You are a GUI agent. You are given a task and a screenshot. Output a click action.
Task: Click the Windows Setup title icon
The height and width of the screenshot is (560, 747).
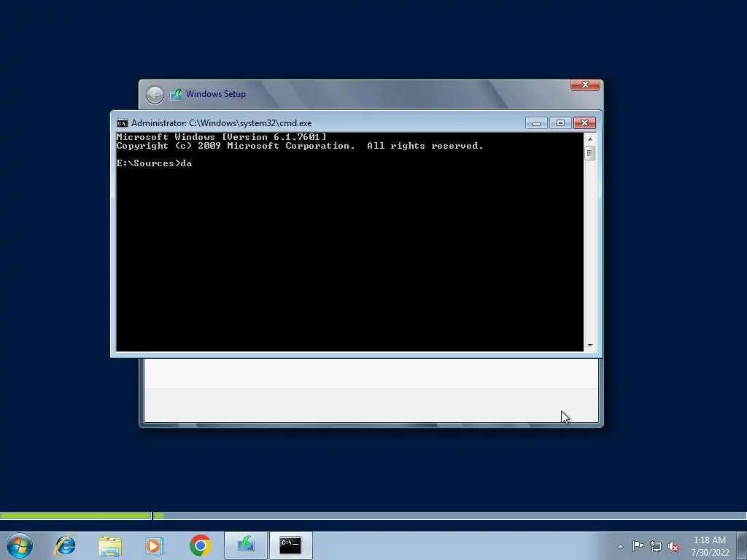[x=177, y=94]
